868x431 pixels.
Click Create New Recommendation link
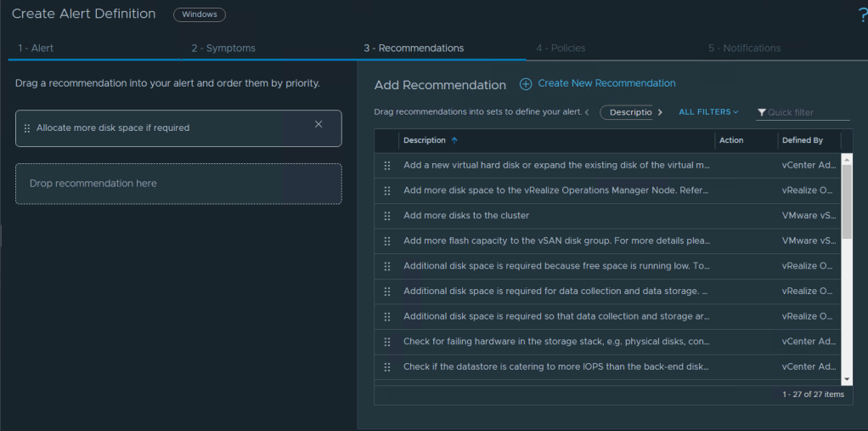coord(606,83)
